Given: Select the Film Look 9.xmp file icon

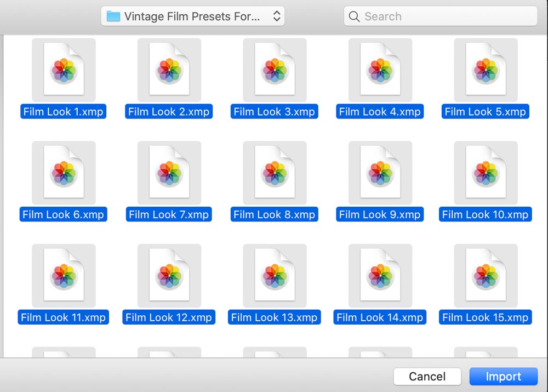Looking at the screenshot, I should point(380,173).
